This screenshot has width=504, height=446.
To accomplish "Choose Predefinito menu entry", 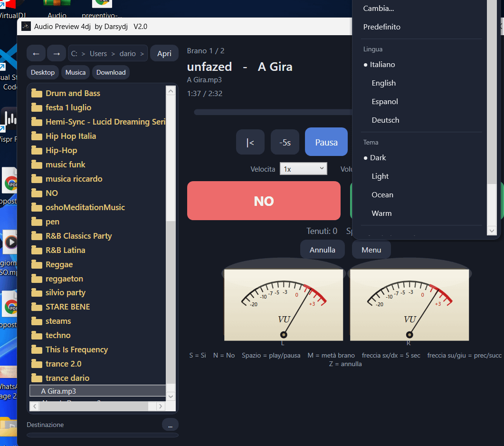I will (x=381, y=27).
